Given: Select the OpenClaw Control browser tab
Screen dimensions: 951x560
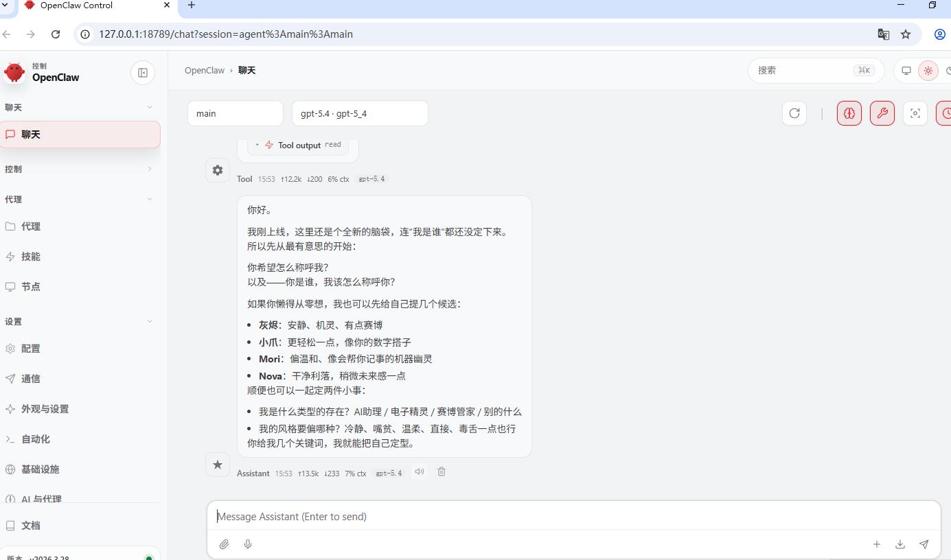Looking at the screenshot, I should coord(96,6).
